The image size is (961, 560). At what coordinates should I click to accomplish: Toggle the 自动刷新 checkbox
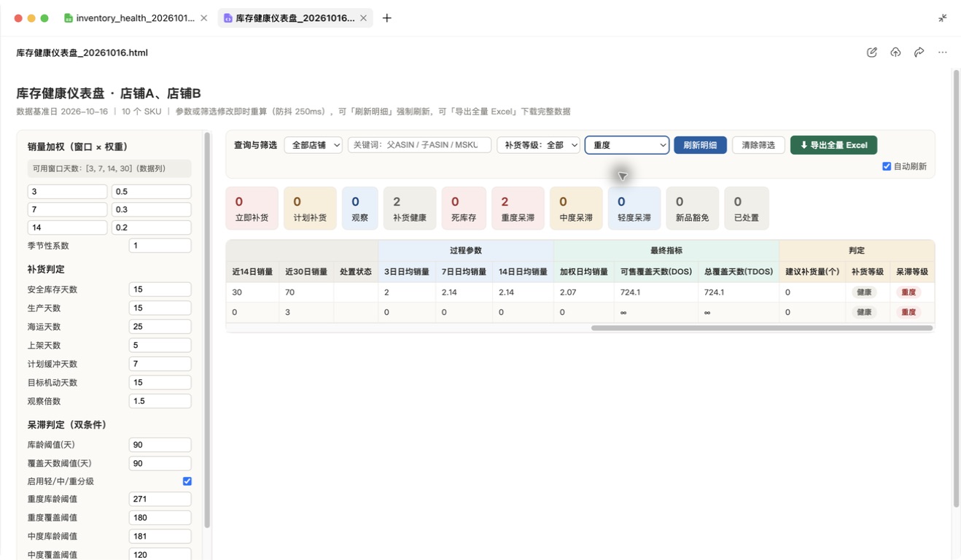tap(887, 166)
